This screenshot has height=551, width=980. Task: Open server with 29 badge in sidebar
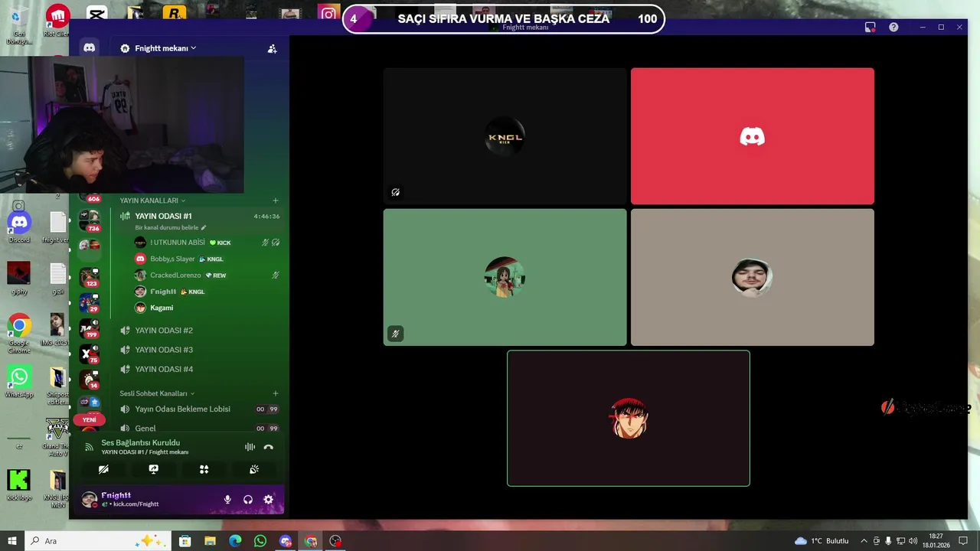pos(90,303)
